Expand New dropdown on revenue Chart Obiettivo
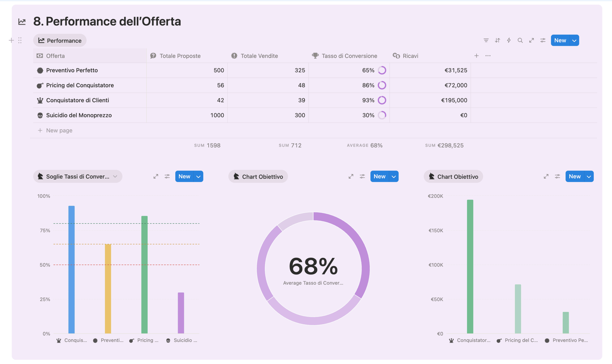Viewport: 612px width, 364px height. click(588, 176)
